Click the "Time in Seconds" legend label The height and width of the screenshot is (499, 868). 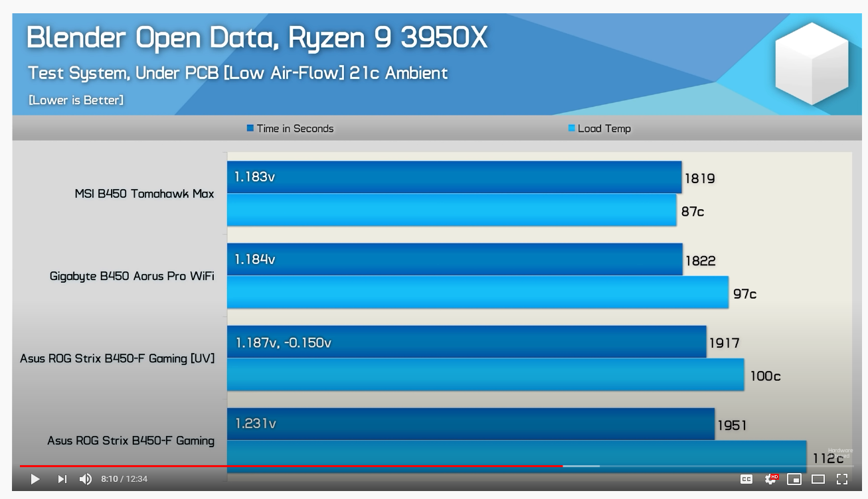point(295,129)
